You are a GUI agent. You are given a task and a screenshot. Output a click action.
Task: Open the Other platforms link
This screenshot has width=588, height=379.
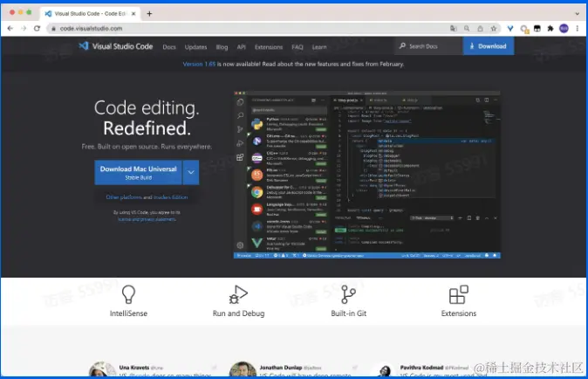click(124, 197)
